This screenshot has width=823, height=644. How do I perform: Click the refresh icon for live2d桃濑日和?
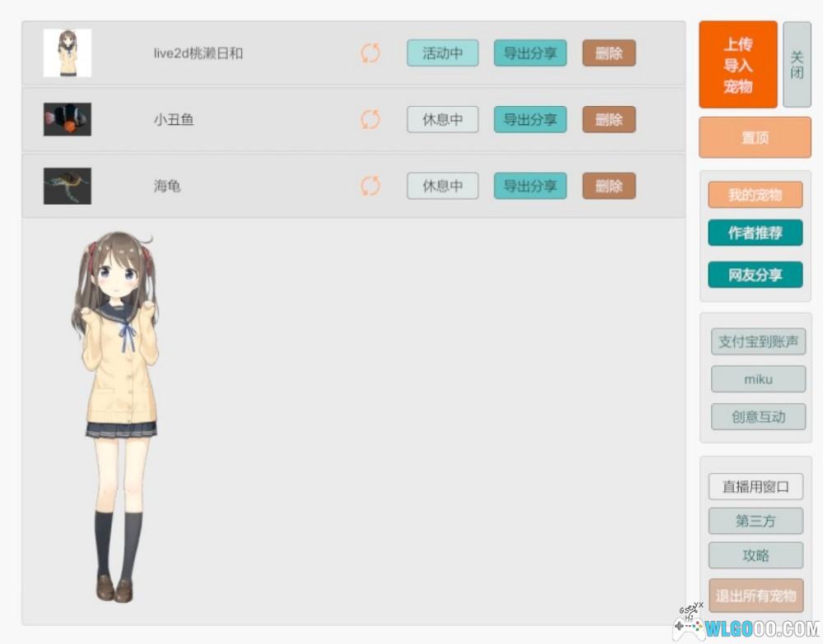(x=370, y=53)
